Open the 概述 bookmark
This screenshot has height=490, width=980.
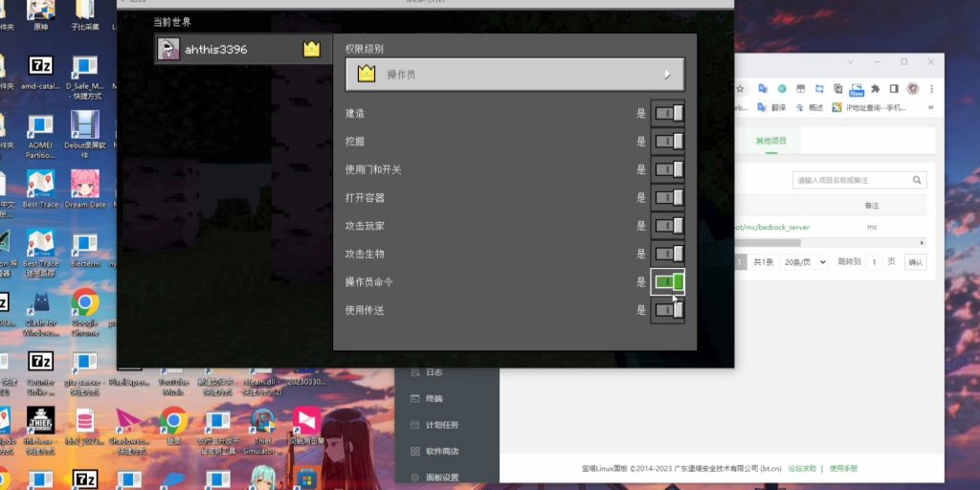click(x=809, y=107)
